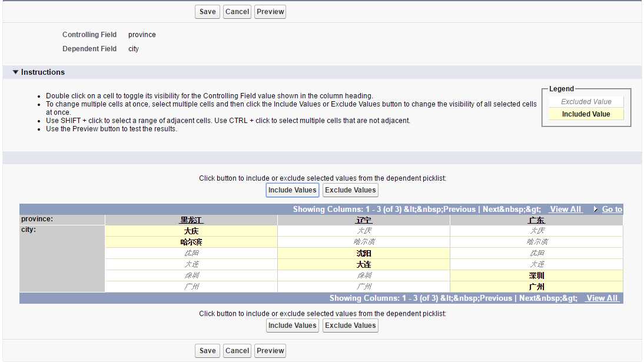Click the Instructions section title
Screen dimensions: 644x362
pos(43,72)
